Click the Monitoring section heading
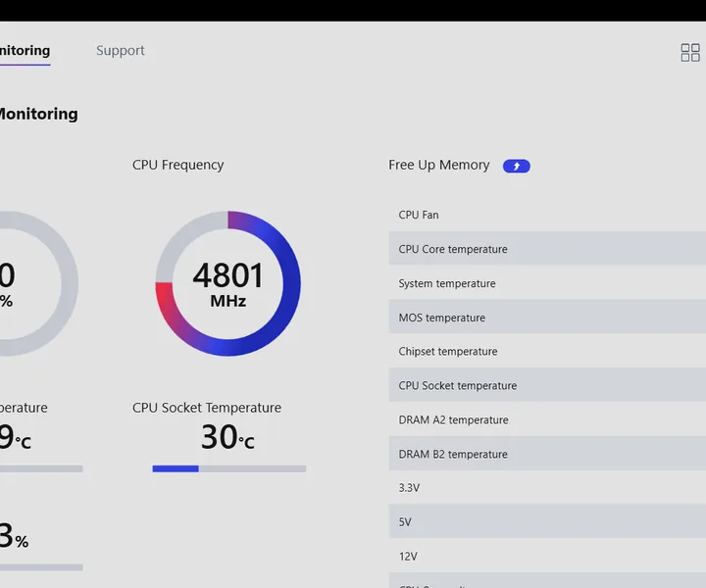Image resolution: width=706 pixels, height=588 pixels. click(38, 114)
